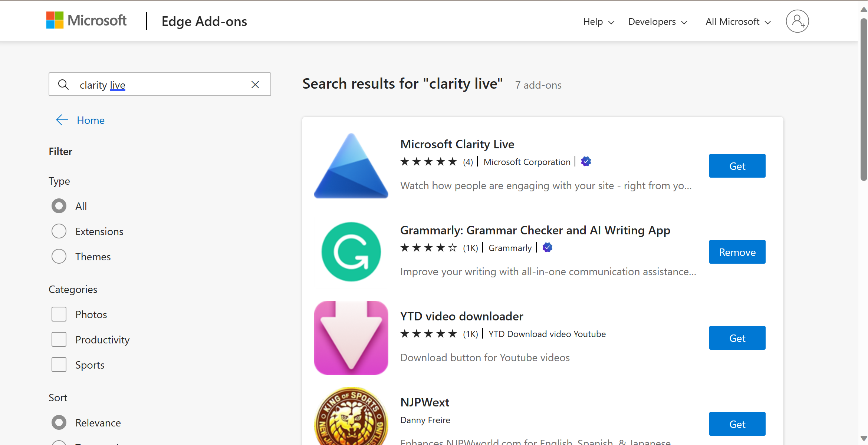Enable Productivity category checkbox
The image size is (868, 445).
59,339
